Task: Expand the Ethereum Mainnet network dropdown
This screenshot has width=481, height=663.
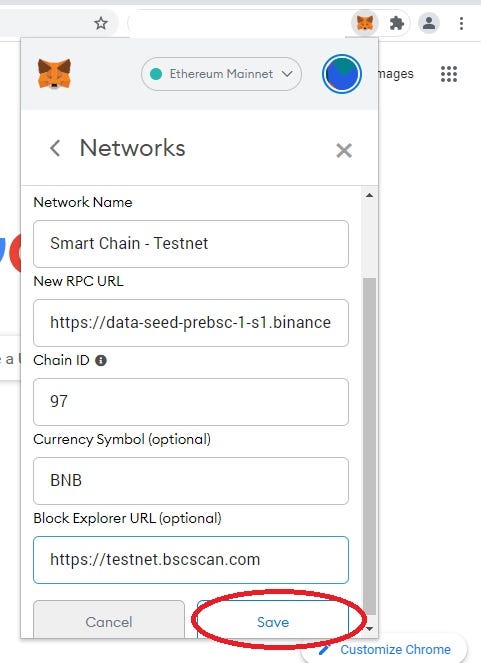Action: 221,74
